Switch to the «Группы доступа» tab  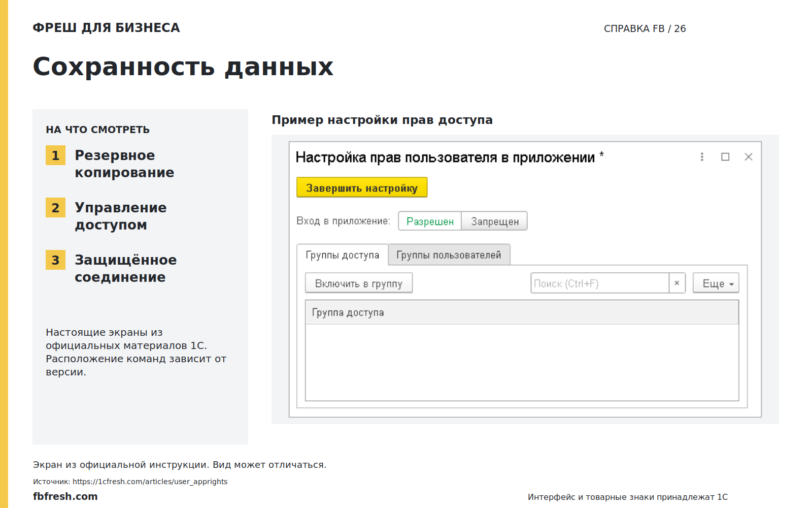[x=343, y=255]
